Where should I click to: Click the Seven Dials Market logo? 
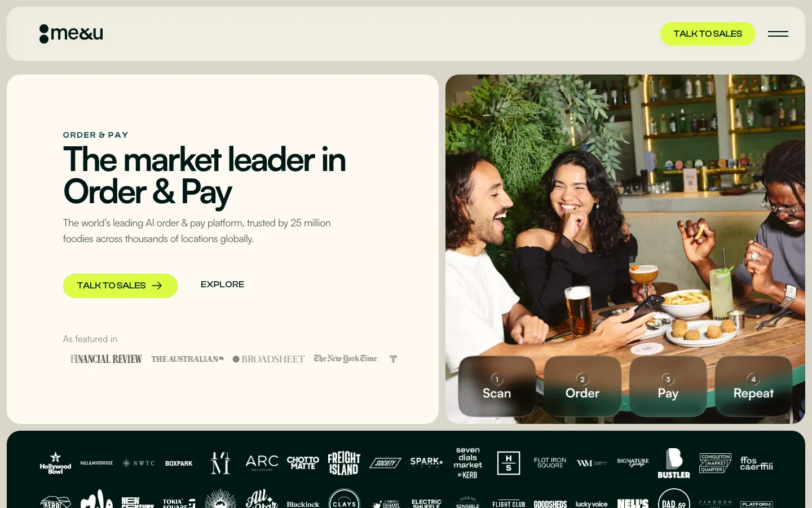(467, 463)
